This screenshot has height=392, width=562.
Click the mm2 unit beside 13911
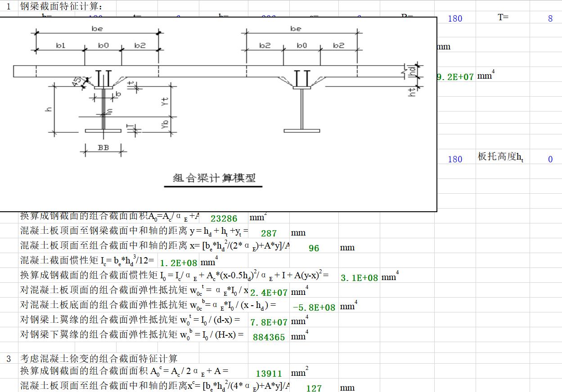tap(300, 372)
